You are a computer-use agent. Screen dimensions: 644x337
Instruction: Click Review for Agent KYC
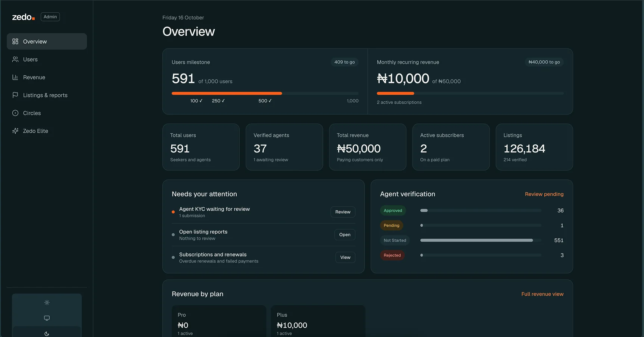click(x=343, y=212)
